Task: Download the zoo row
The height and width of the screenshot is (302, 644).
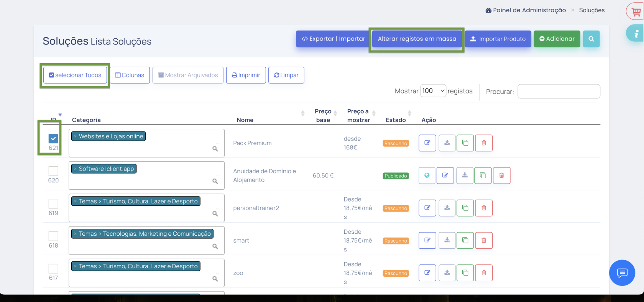Action: point(447,273)
